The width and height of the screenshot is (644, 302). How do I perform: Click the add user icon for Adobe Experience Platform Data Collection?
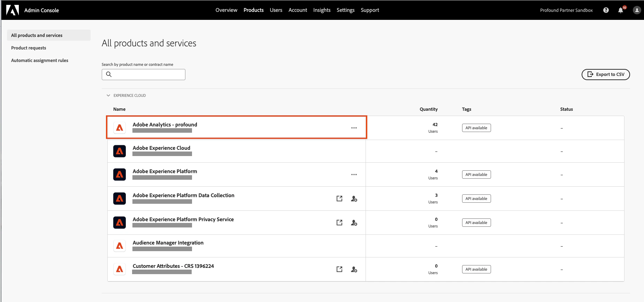pyautogui.click(x=354, y=199)
